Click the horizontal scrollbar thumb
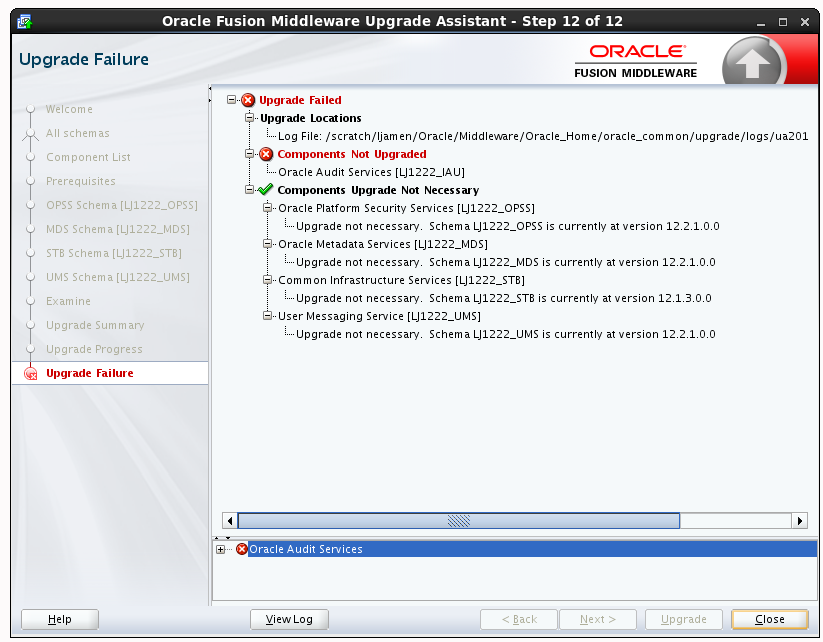Image resolution: width=823 pixels, height=642 pixels. pyautogui.click(x=459, y=521)
